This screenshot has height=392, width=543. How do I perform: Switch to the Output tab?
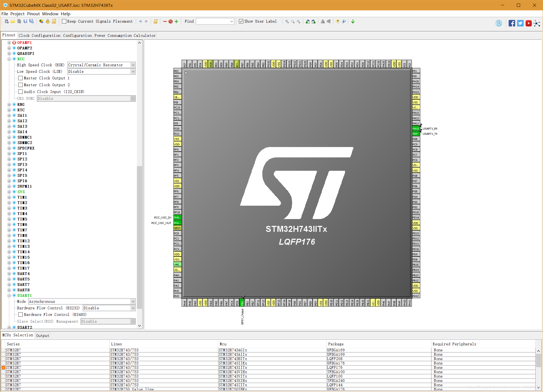point(43,336)
